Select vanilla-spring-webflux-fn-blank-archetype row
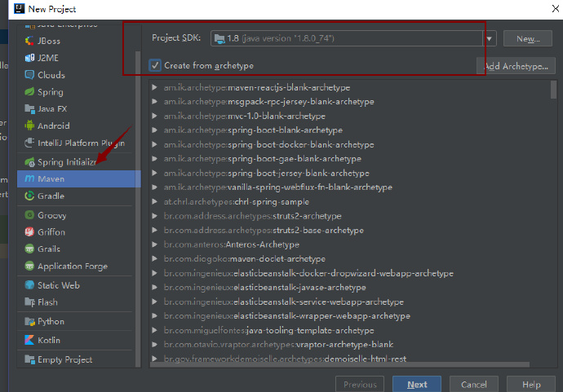The image size is (563, 392). coord(350,187)
